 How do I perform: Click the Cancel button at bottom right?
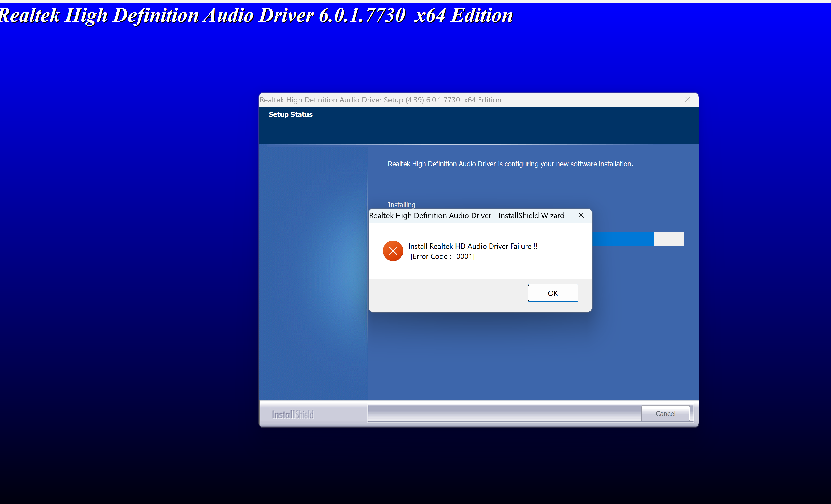665,413
